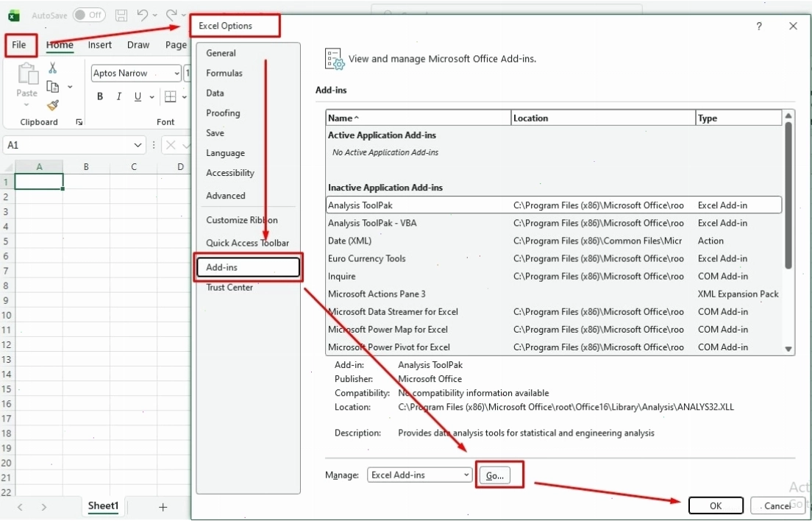The width and height of the screenshot is (812, 521).
Task: Click the Format Painter brush icon
Action: (x=52, y=106)
